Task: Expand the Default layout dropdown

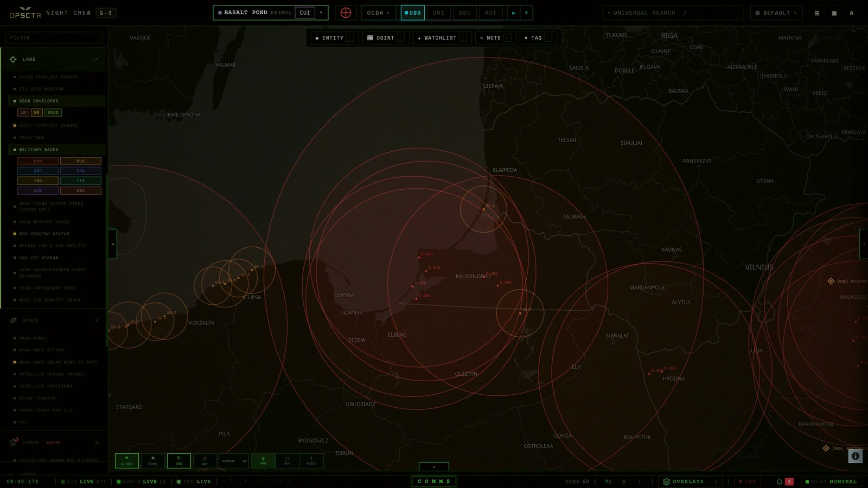Action: tap(776, 13)
